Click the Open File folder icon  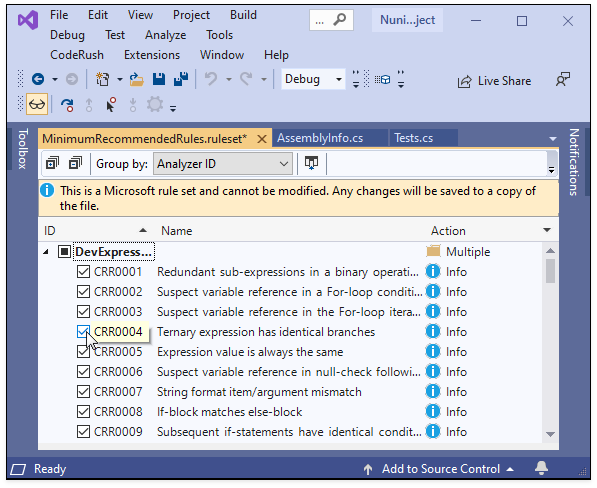[136, 79]
